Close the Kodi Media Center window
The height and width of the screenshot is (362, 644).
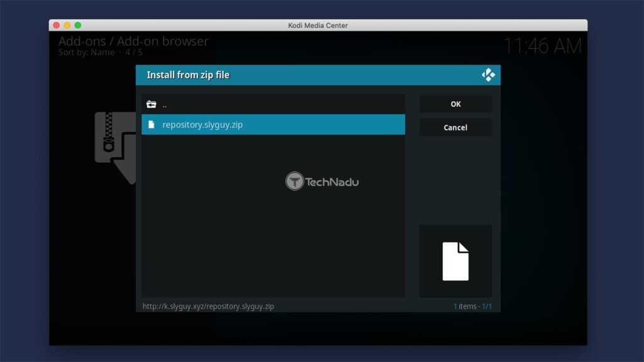(x=56, y=25)
